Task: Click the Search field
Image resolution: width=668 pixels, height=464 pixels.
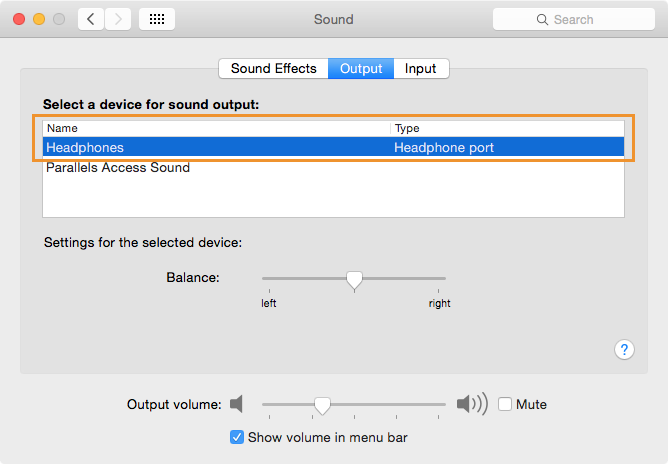Action: coord(573,19)
